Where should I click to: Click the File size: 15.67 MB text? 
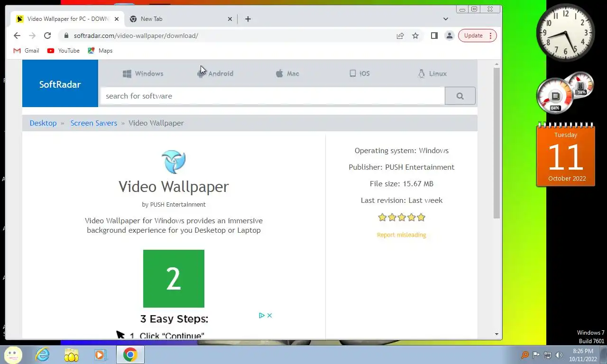point(402,184)
